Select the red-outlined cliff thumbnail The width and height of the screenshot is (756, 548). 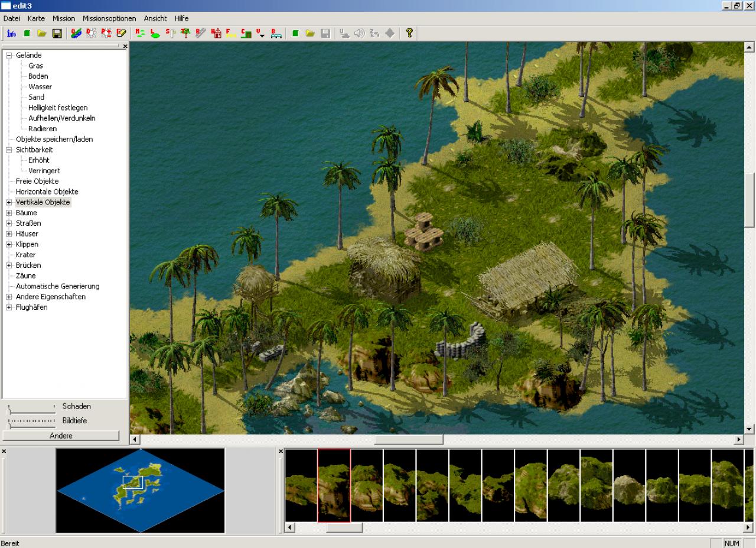[334, 485]
